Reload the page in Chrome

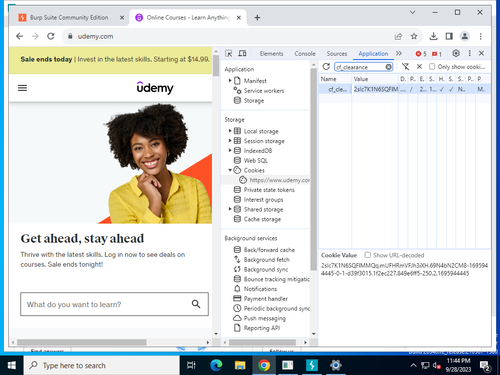point(51,36)
